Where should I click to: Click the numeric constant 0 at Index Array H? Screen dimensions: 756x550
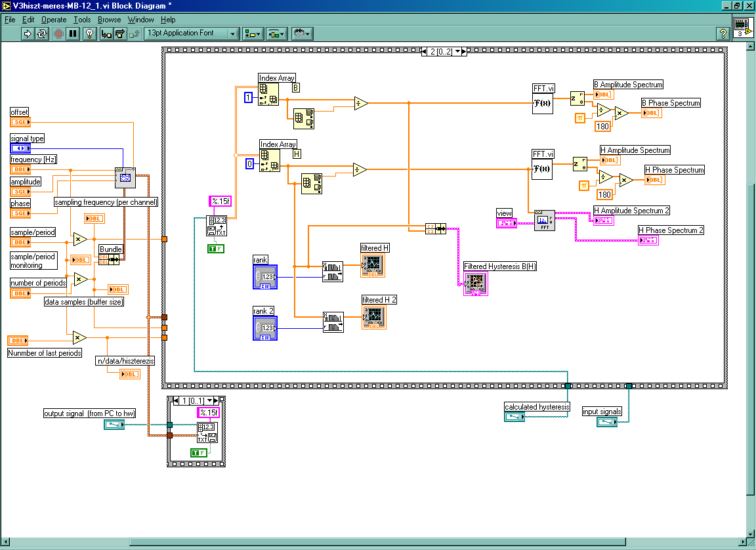[250, 164]
